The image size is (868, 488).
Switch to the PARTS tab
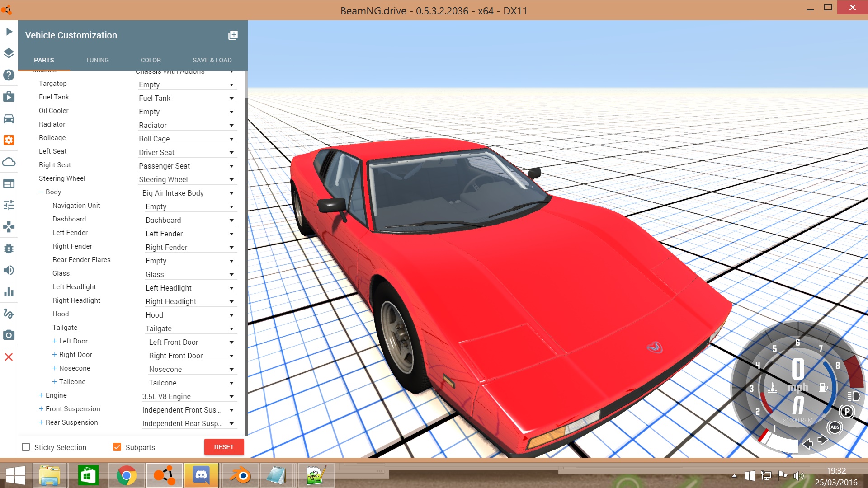tap(44, 60)
